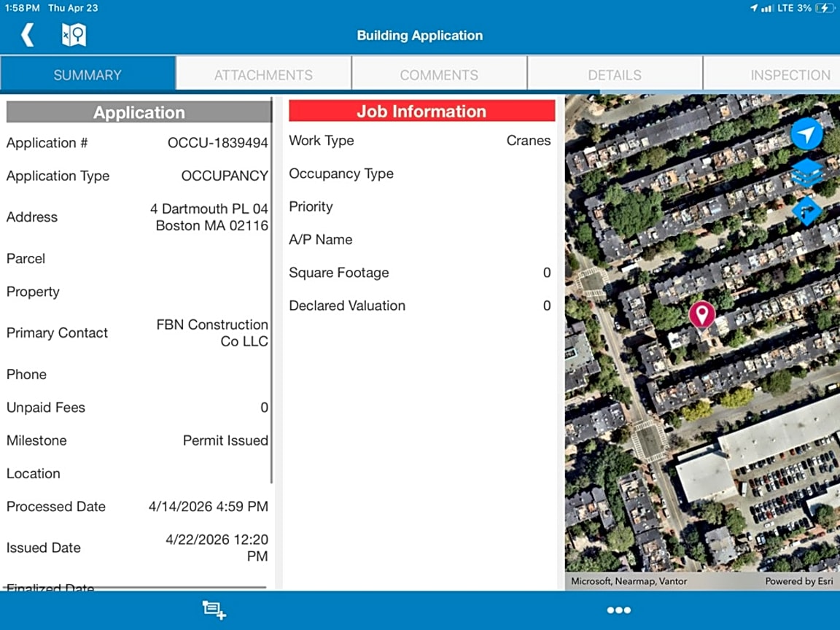Tap the Powered by Esri attribution
Image resolution: width=840 pixels, height=630 pixels.
[x=800, y=581]
